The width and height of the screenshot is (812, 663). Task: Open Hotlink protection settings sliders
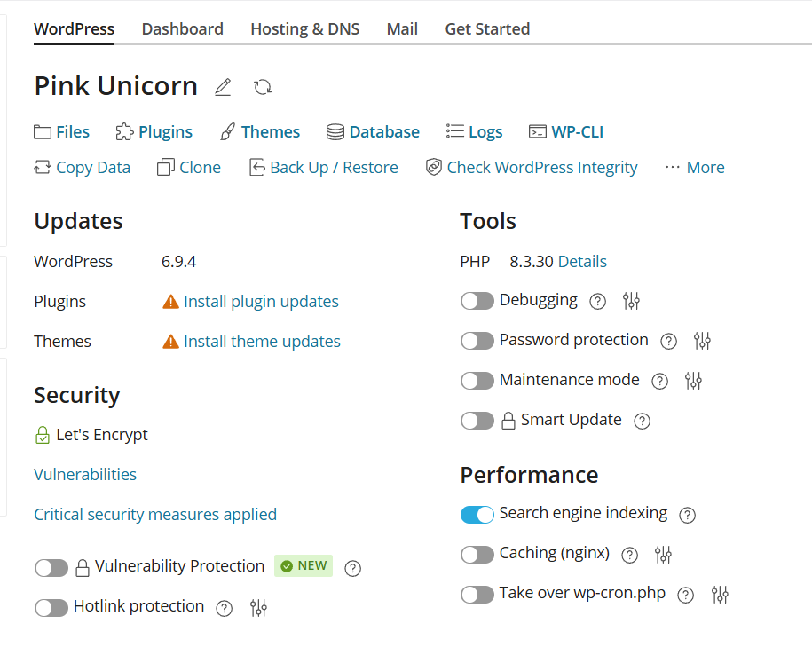tap(258, 608)
